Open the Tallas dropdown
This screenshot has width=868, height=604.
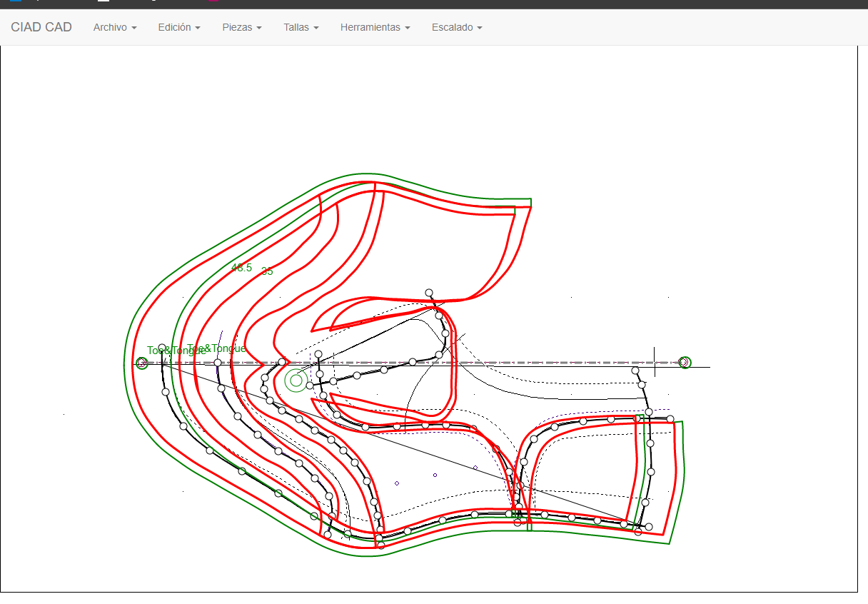tap(301, 27)
